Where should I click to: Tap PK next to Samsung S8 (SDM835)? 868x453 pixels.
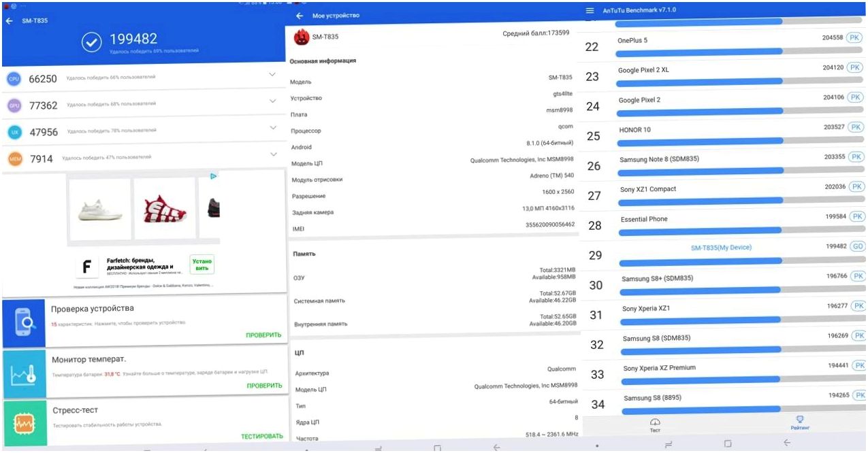[859, 335]
